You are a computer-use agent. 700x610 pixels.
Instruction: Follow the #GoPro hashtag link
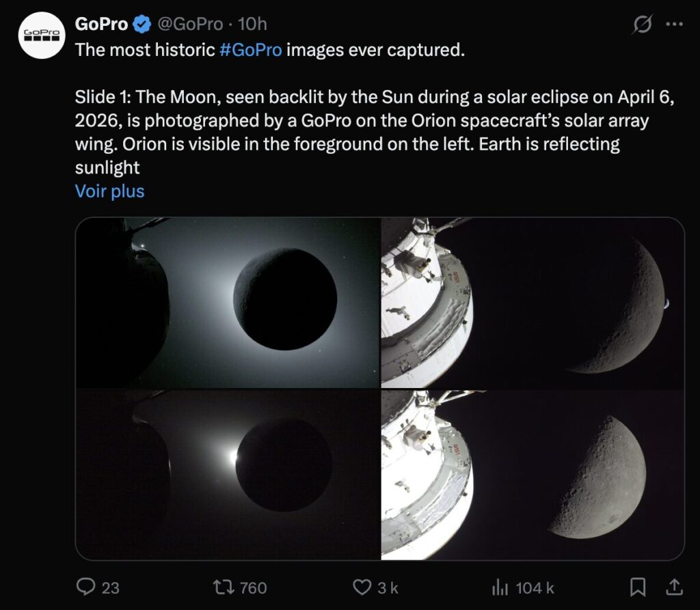point(251,51)
